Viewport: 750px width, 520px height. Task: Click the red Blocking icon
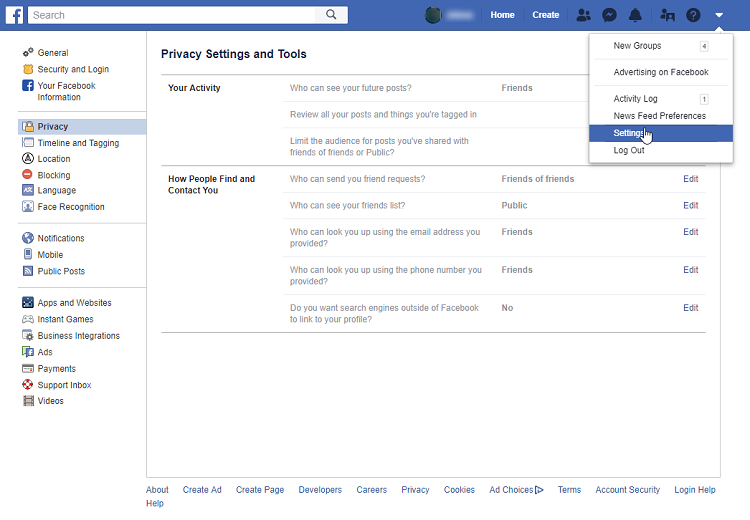pos(28,175)
